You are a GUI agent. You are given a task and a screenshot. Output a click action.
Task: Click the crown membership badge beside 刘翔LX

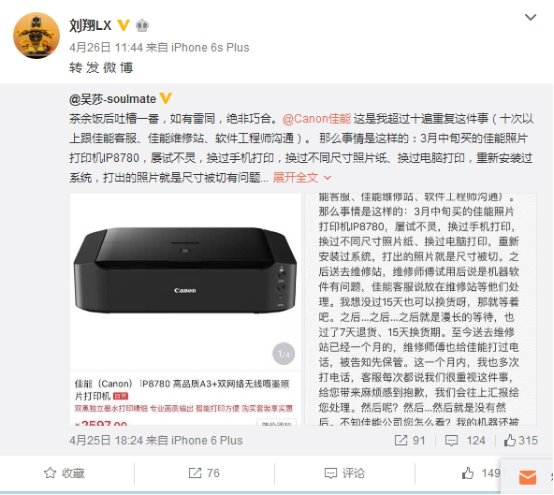[142, 25]
